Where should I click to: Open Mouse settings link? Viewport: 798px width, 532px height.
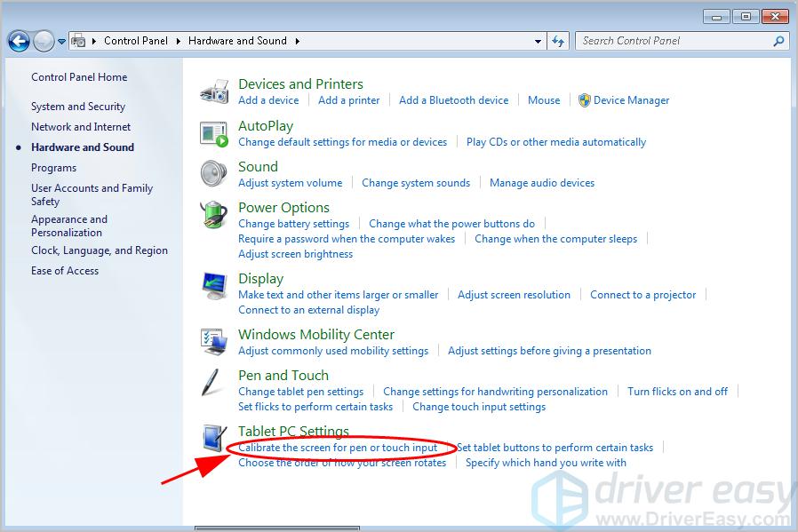click(x=544, y=100)
